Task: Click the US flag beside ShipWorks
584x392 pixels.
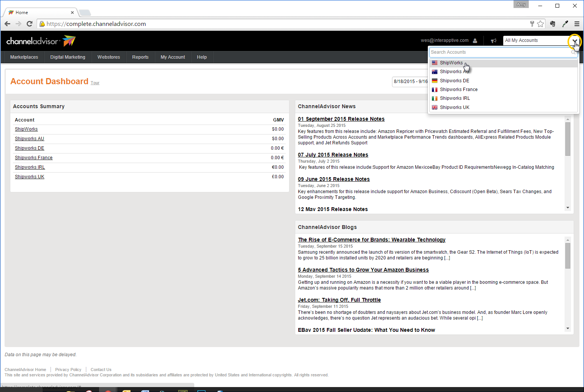Action: click(435, 63)
